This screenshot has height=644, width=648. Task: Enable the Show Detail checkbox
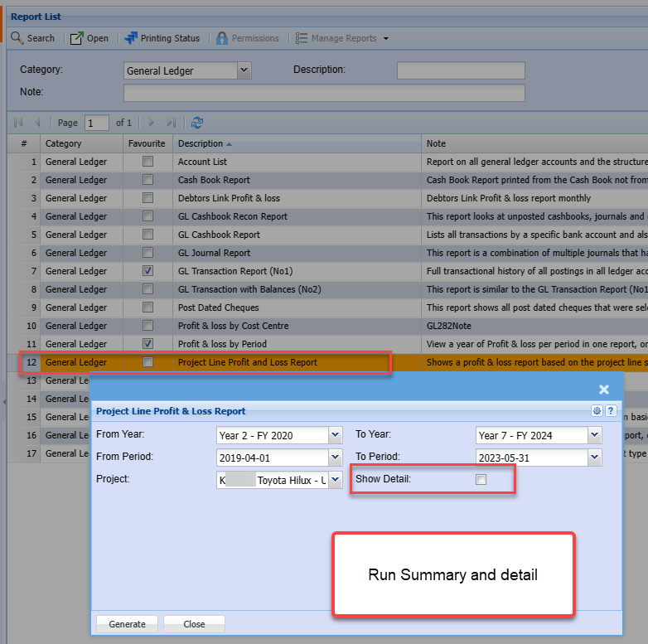(481, 480)
